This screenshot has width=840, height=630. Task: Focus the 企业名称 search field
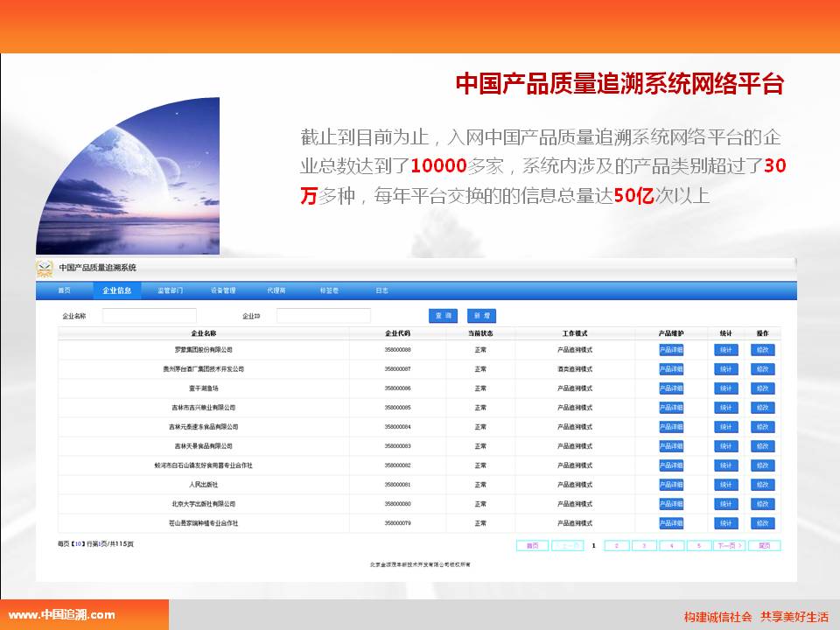pyautogui.click(x=150, y=316)
